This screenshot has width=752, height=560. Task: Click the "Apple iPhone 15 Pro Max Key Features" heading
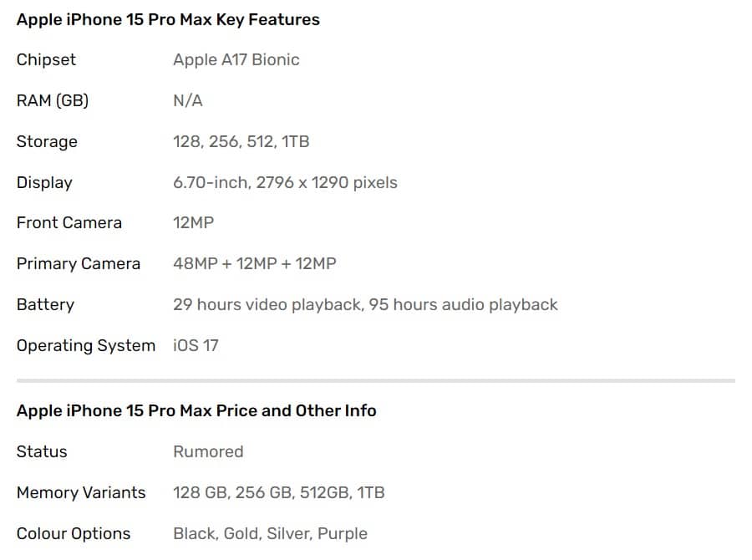(168, 19)
